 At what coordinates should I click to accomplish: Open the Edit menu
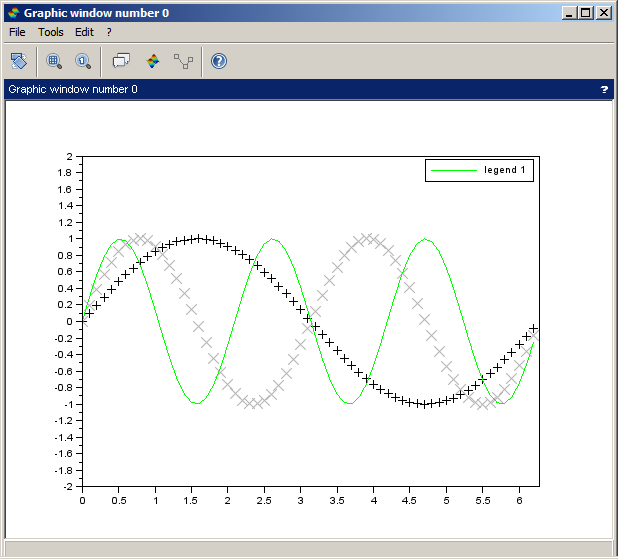(84, 32)
